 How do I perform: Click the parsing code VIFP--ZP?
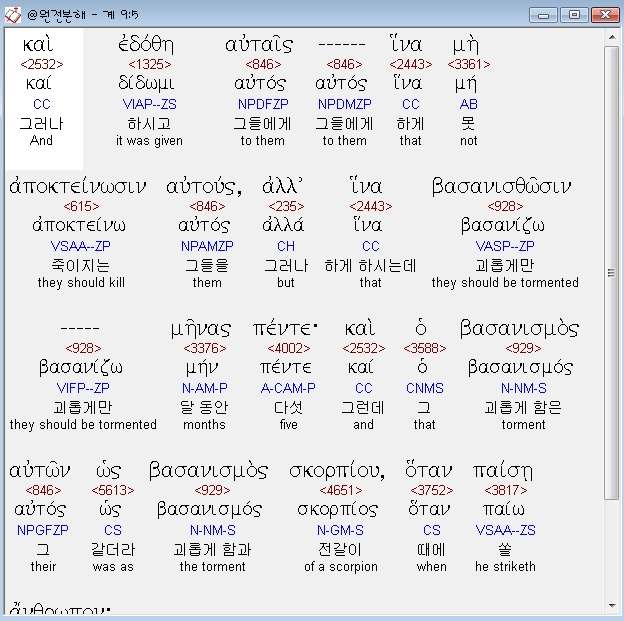coord(83,388)
